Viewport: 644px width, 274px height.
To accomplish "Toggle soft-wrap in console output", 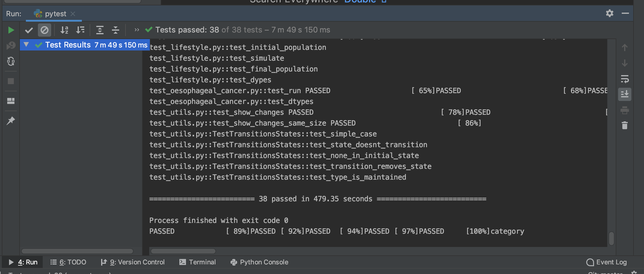I will [625, 79].
